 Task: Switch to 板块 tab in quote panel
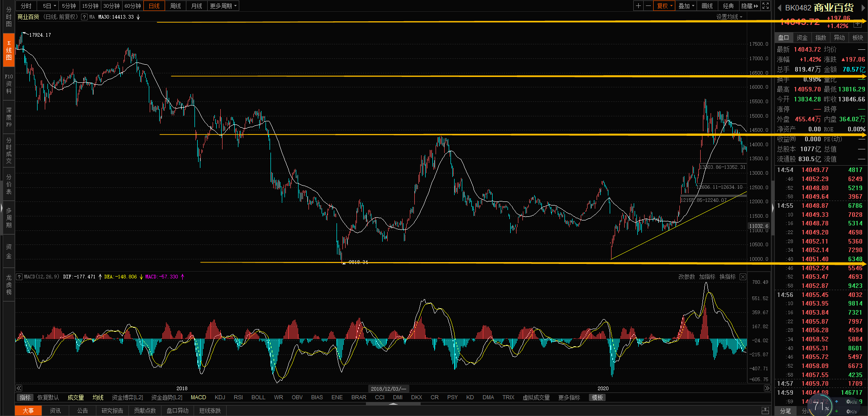(858, 38)
